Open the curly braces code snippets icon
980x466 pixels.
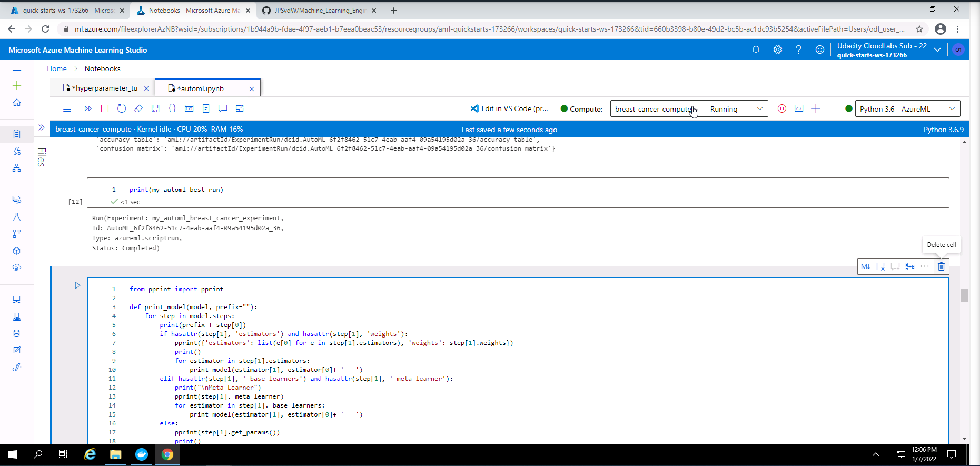(x=172, y=108)
